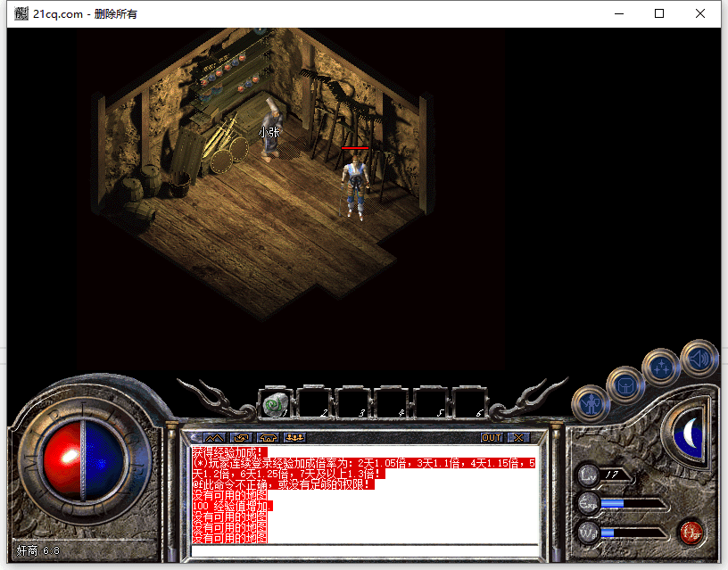
Task: Click the blue bag weight progress bar
Action: [633, 533]
